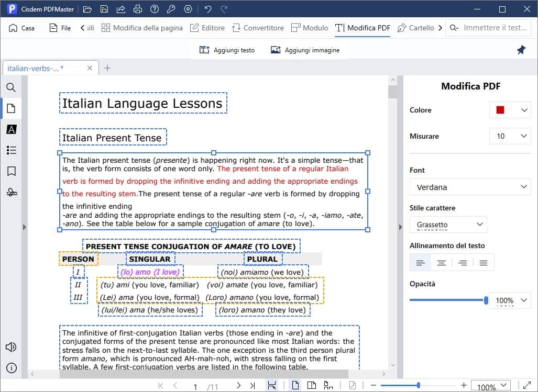Select justified text alignment
The height and width of the screenshot is (392, 538).
click(484, 263)
